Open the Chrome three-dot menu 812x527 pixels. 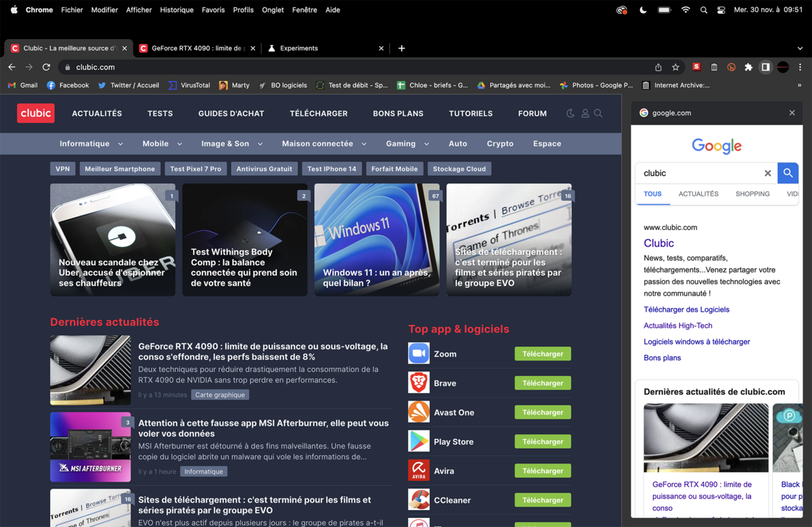(800, 67)
